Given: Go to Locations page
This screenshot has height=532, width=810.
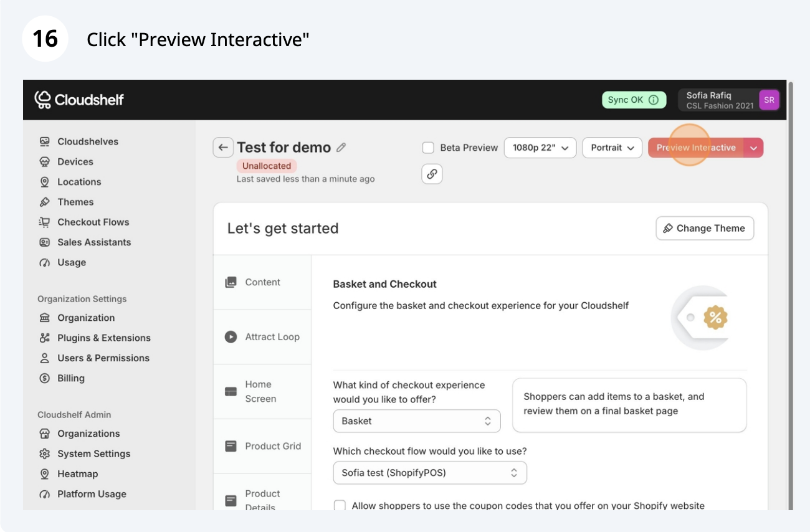Looking at the screenshot, I should click(x=79, y=182).
